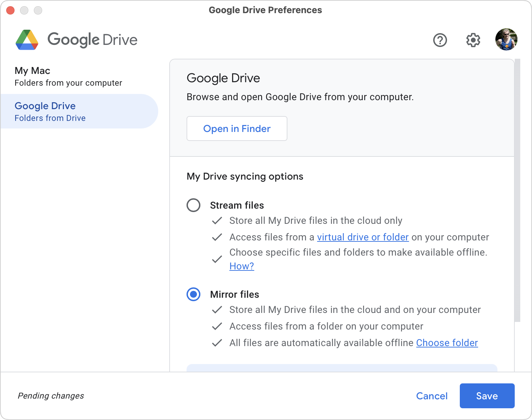Viewport: 532px width, 420px height.
Task: Click the user profile avatar picture
Action: (x=506, y=40)
